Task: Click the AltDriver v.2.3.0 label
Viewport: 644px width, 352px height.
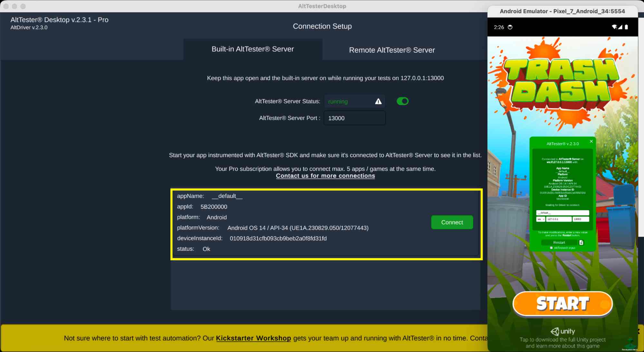Action: click(x=29, y=28)
